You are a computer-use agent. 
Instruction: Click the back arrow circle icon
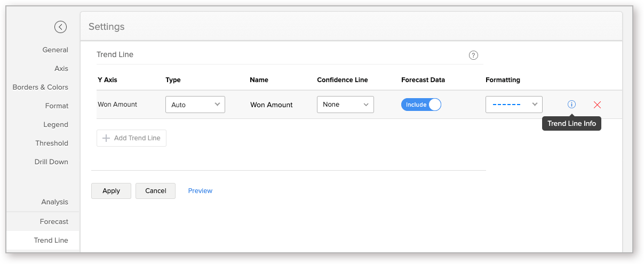tap(60, 27)
